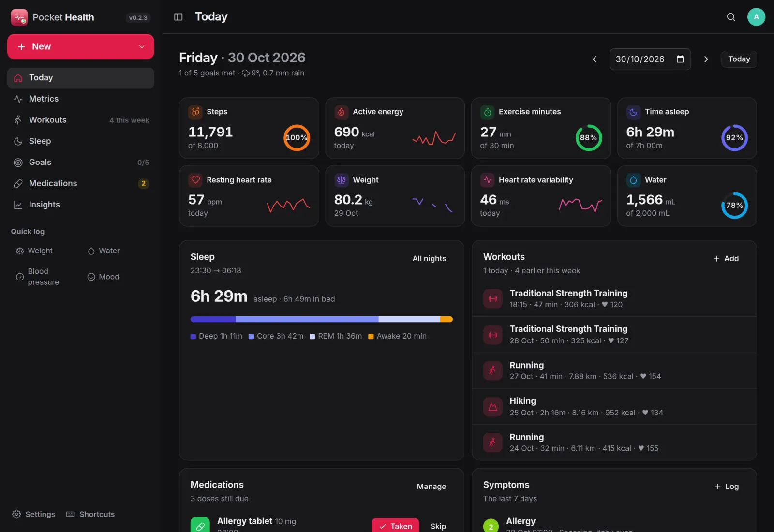Toggle the sidebar panel icon
This screenshot has width=774, height=532.
click(178, 17)
